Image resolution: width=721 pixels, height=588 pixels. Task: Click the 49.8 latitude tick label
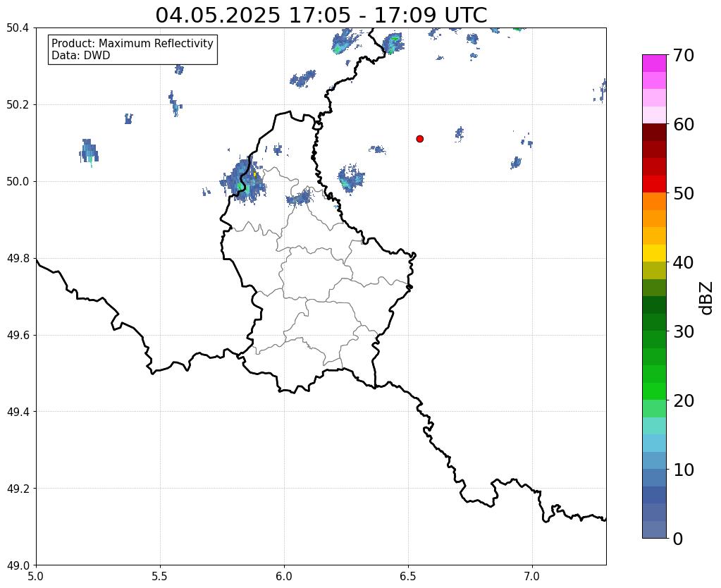[x=18, y=259]
